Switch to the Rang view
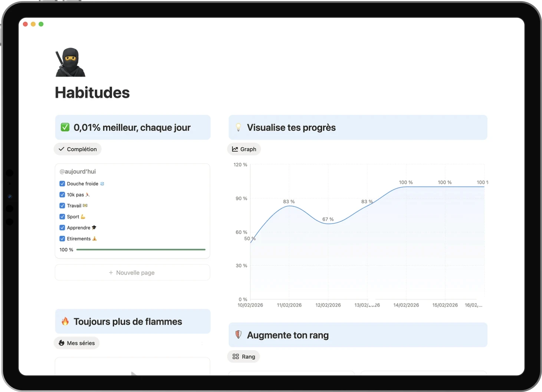Screen dimensions: 542x392 pos(243,356)
